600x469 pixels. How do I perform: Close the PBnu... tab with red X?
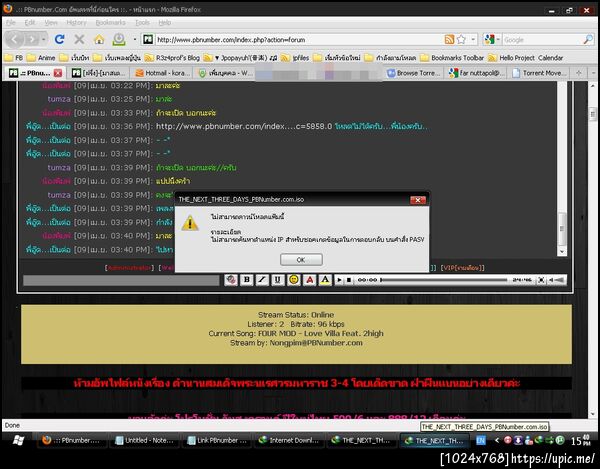[58, 73]
